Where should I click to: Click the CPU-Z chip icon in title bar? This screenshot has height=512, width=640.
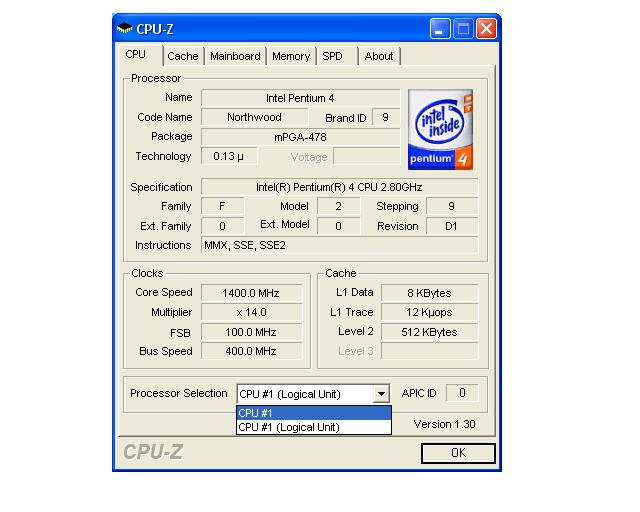[124, 29]
